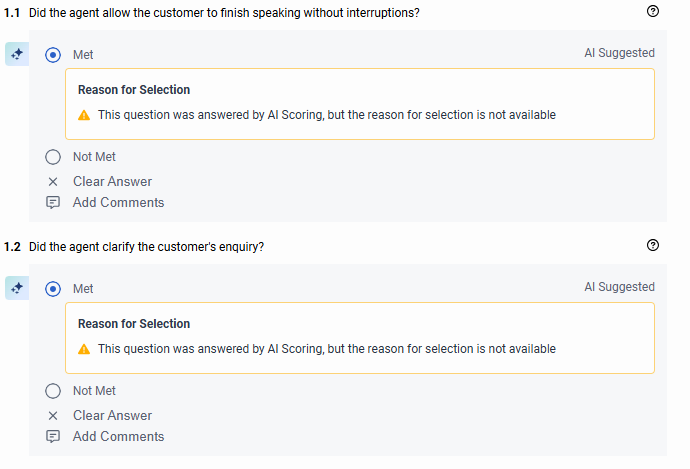Viewport: 690px width, 469px height.
Task: Clear Answer for the interruptions question
Action: point(112,182)
